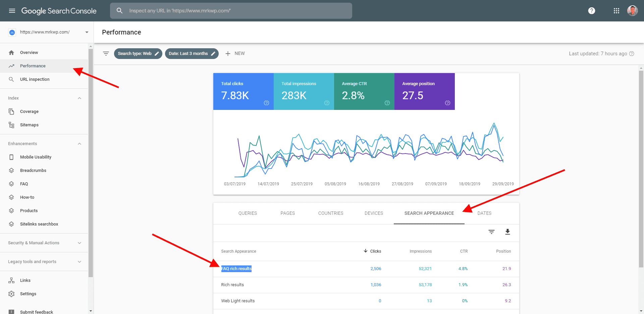Open the How-to enhancement report

pos(44,197)
